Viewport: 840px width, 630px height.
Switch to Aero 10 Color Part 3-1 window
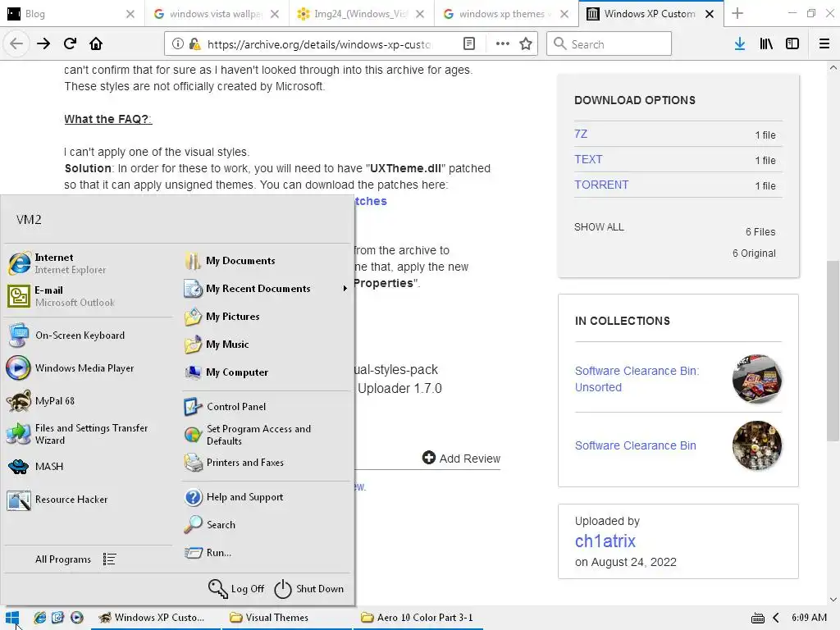418,618
